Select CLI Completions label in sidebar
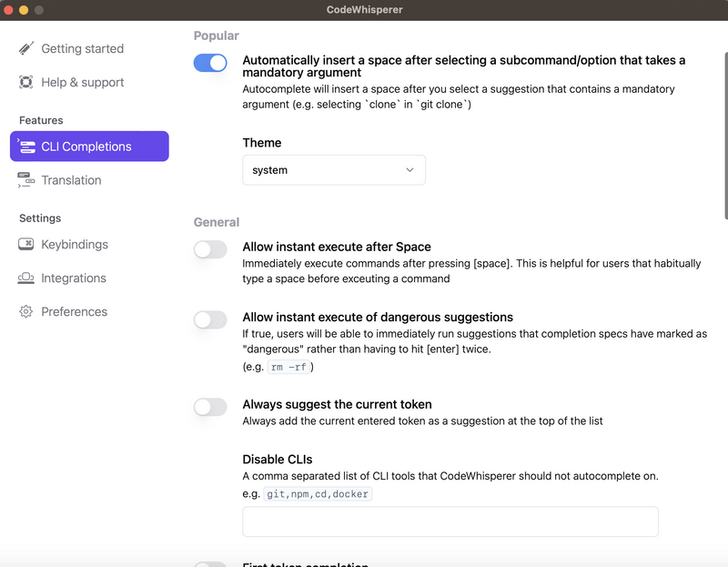 point(86,147)
